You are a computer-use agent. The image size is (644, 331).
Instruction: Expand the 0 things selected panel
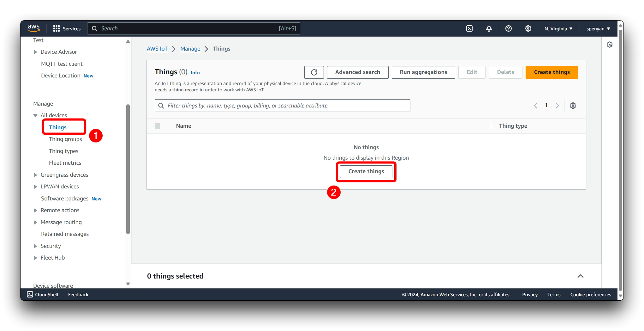click(x=580, y=276)
